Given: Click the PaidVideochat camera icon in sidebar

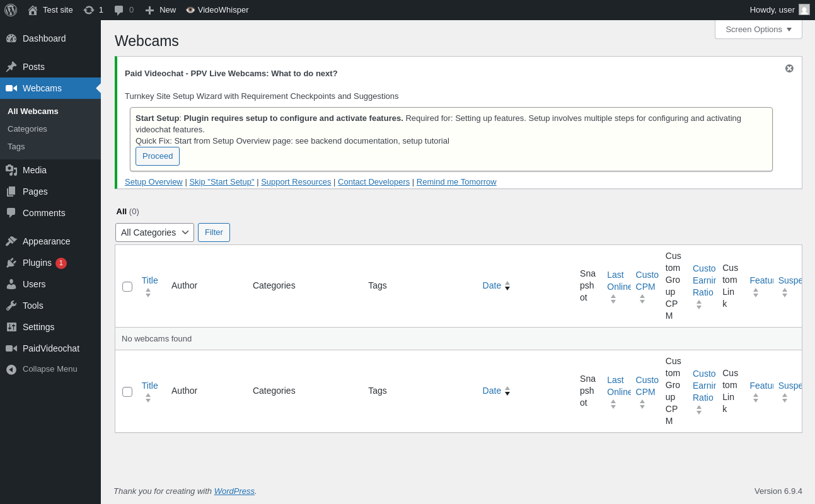Looking at the screenshot, I should pos(11,348).
